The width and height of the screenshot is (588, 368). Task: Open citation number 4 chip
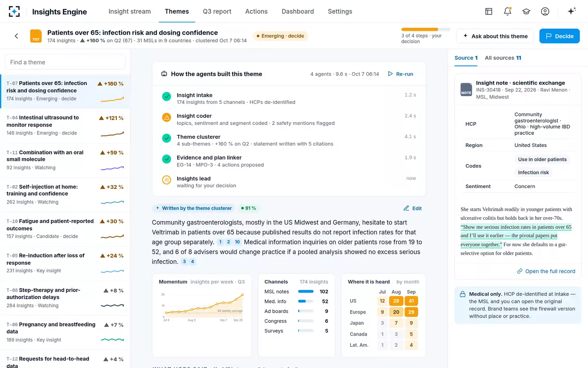192,262
